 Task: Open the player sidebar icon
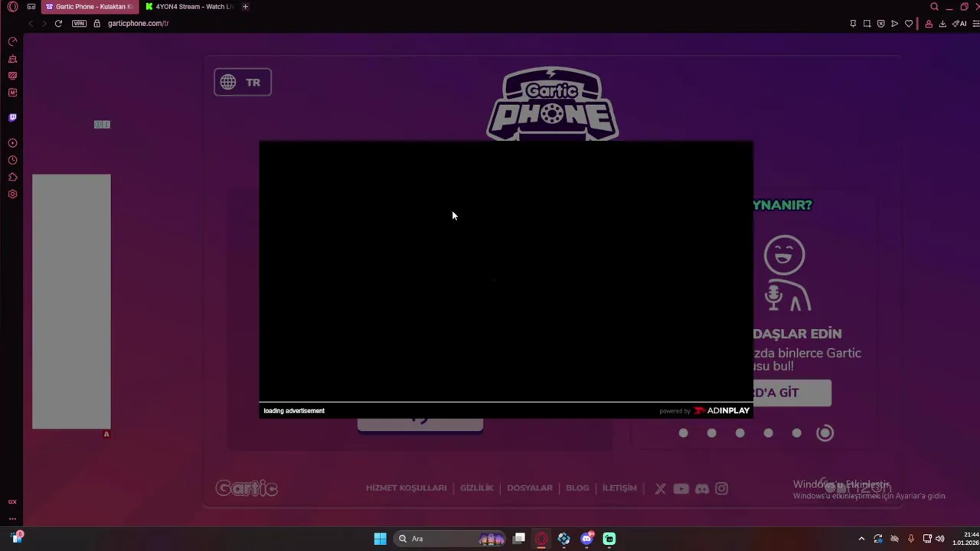[x=12, y=143]
